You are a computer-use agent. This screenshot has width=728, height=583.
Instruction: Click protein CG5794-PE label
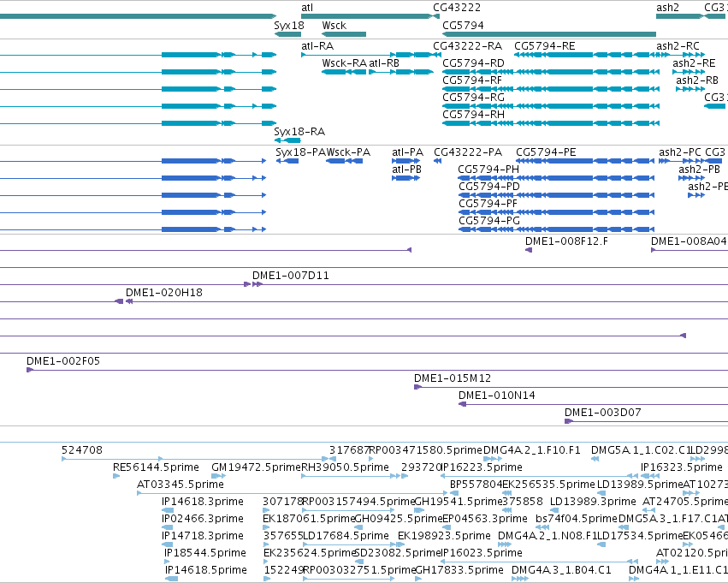[546, 152]
